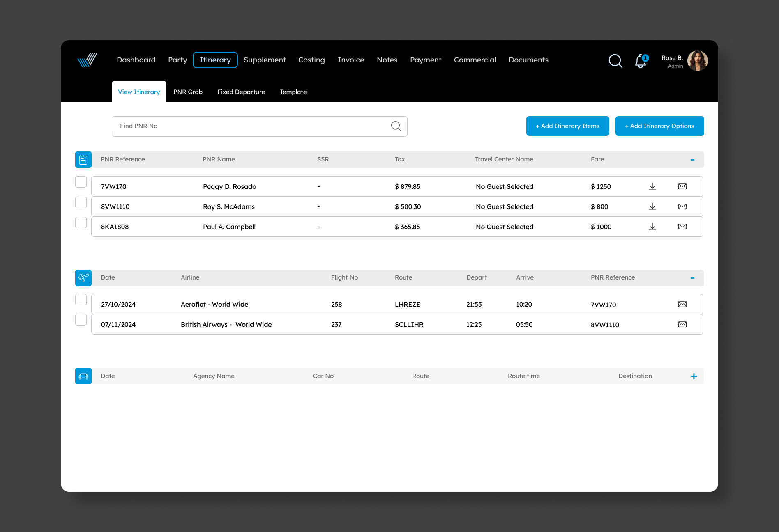Viewport: 779px width, 532px height.
Task: Expand the car Agency Name section
Action: [x=694, y=376]
